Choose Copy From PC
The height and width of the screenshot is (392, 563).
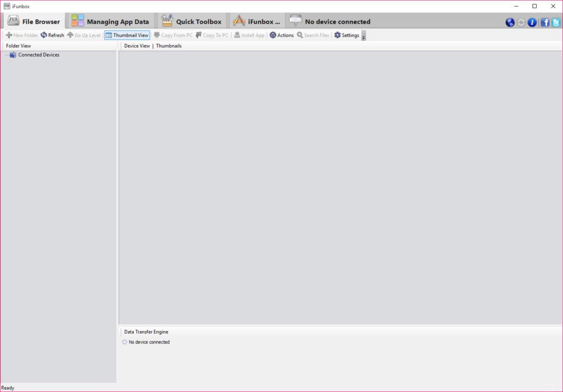click(x=173, y=35)
